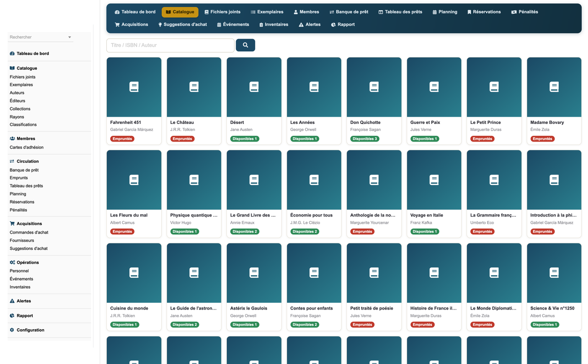Viewport: 588px width, 364px height.
Task: Click the Voyage en Italie title
Action: [427, 215]
